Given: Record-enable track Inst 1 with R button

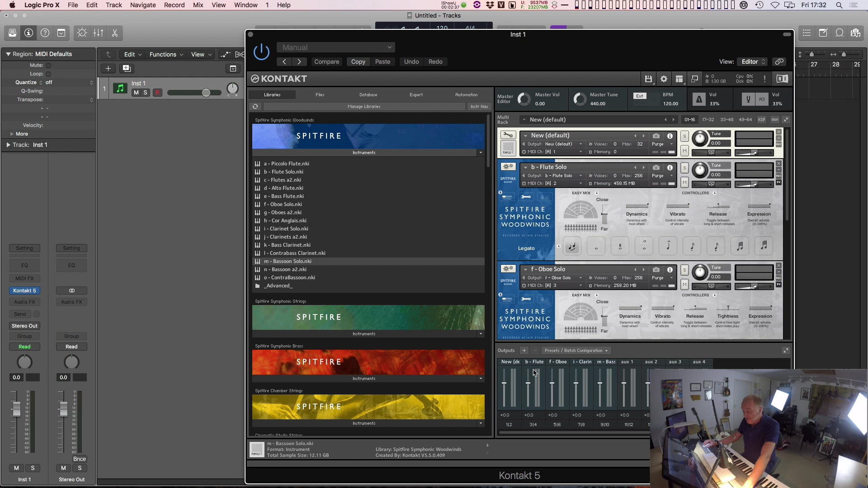Looking at the screenshot, I should 157,93.
